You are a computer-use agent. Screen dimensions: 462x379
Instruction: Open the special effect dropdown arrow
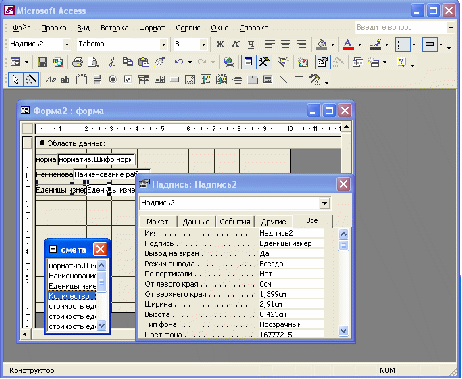pos(441,44)
